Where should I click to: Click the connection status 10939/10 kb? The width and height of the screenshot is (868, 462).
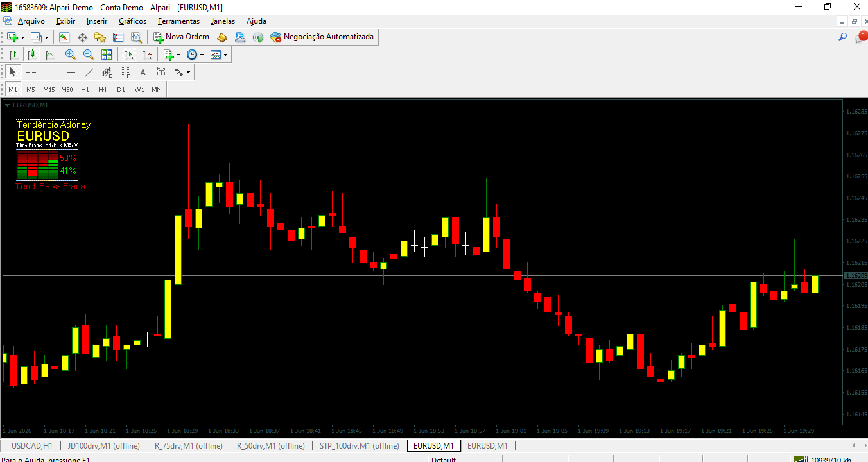(822, 459)
